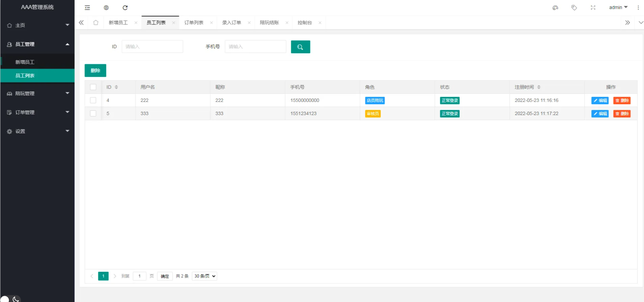Delete the employee with ID 4
This screenshot has height=302, width=644.
[x=622, y=100]
